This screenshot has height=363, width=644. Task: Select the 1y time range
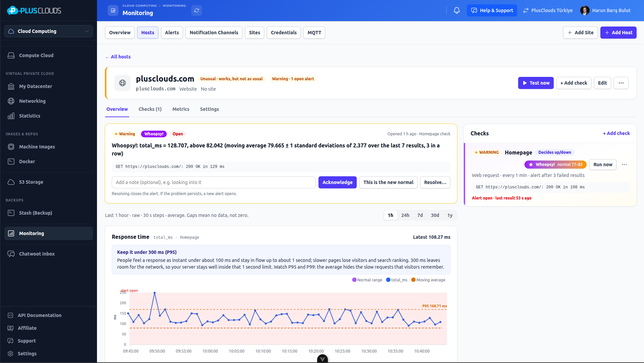coord(450,215)
